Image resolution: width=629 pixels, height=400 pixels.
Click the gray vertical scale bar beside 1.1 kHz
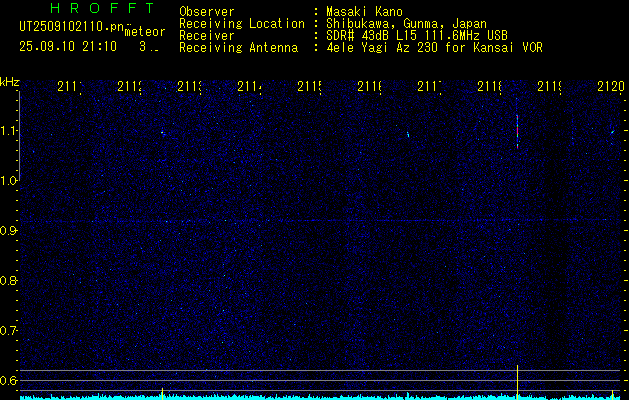(19, 136)
